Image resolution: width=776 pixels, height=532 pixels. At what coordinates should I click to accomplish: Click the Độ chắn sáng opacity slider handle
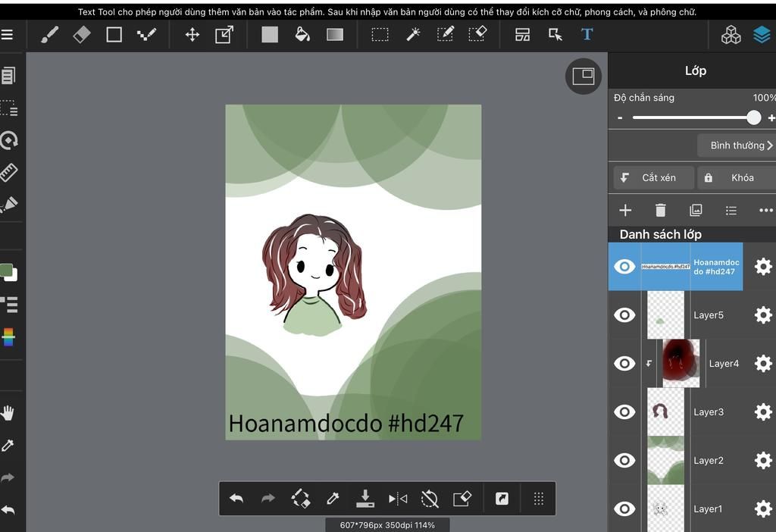tap(754, 117)
